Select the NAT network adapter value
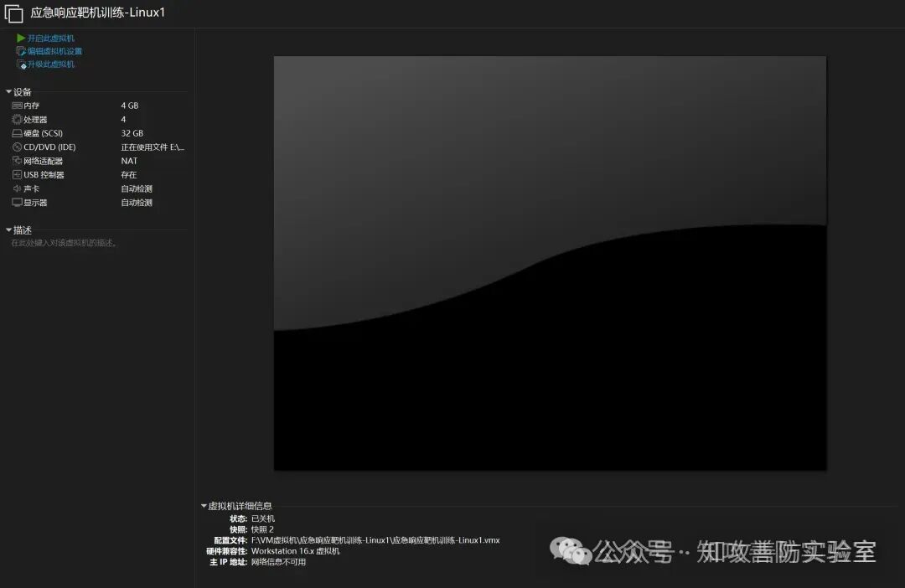 click(x=129, y=161)
